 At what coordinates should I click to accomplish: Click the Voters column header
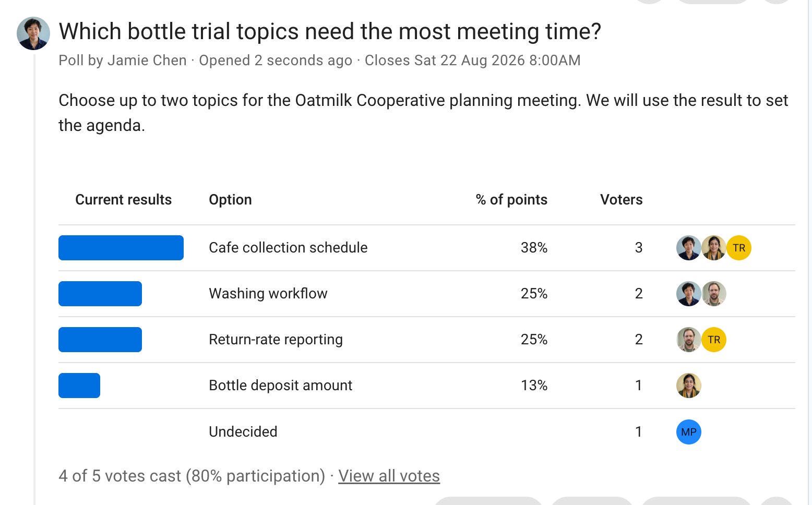click(622, 200)
